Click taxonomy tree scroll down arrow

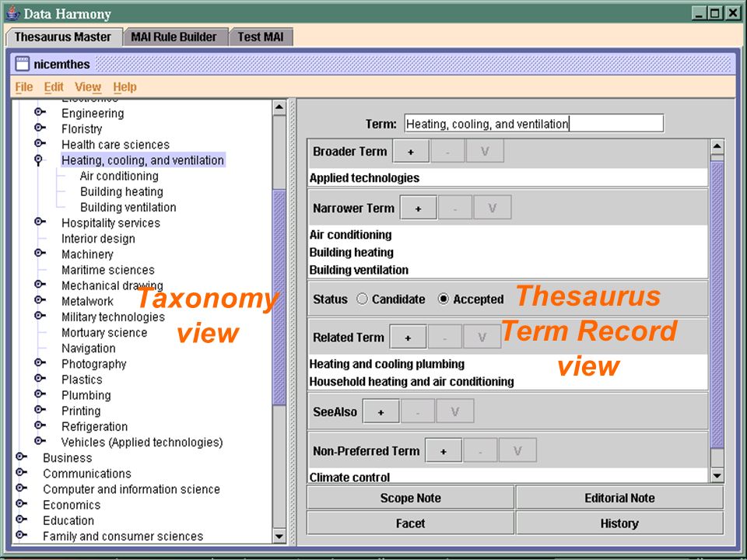tap(279, 536)
